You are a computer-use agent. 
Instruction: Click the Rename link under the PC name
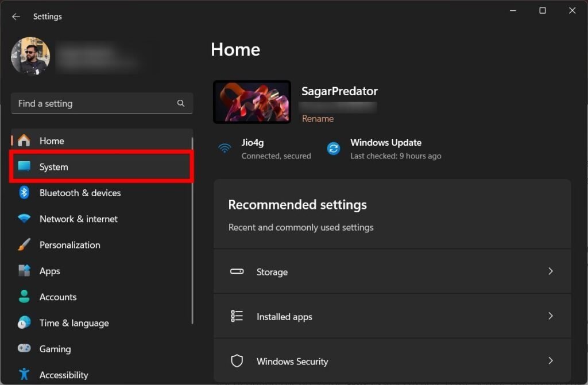point(318,118)
